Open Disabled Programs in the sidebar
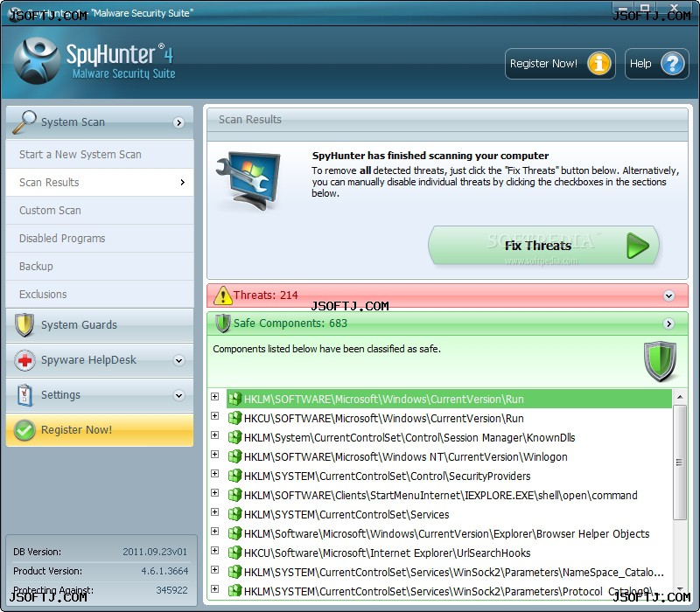This screenshot has height=612, width=700. click(100, 239)
